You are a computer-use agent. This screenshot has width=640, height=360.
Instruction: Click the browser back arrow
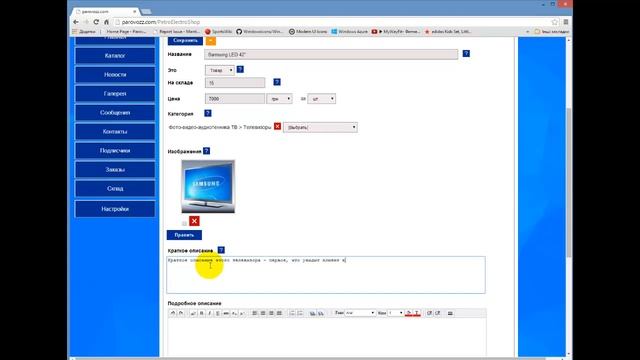click(76, 22)
